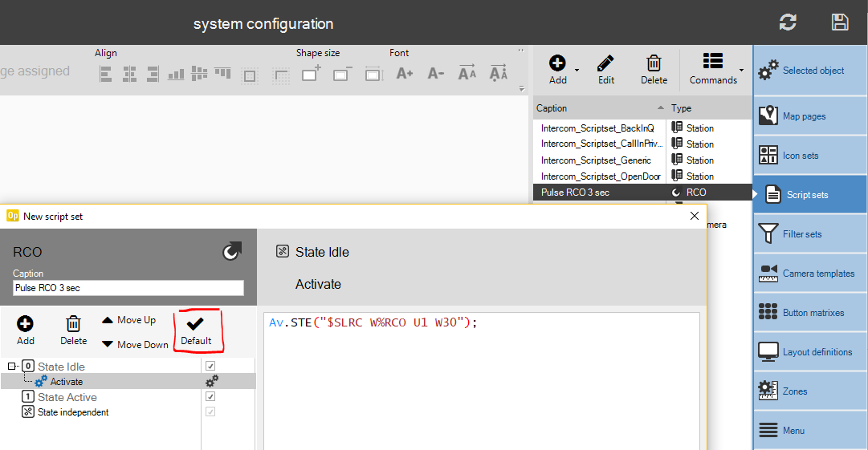
Task: Open the Map pages tab
Action: [x=810, y=116]
